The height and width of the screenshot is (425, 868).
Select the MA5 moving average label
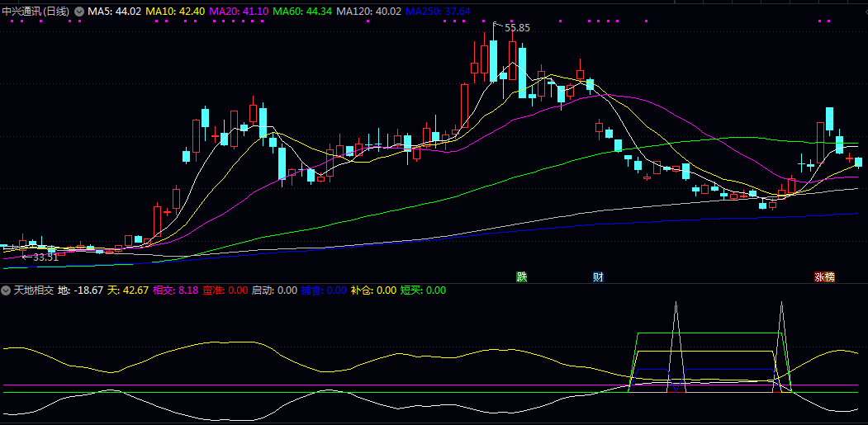[x=115, y=12]
